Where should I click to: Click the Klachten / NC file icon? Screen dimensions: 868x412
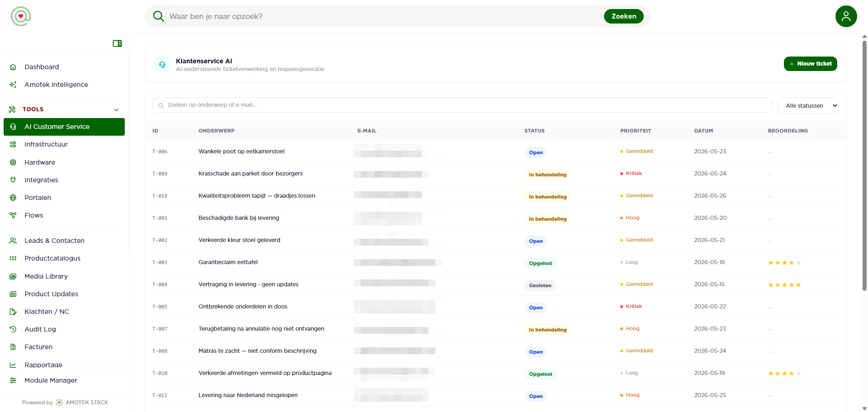coord(13,312)
